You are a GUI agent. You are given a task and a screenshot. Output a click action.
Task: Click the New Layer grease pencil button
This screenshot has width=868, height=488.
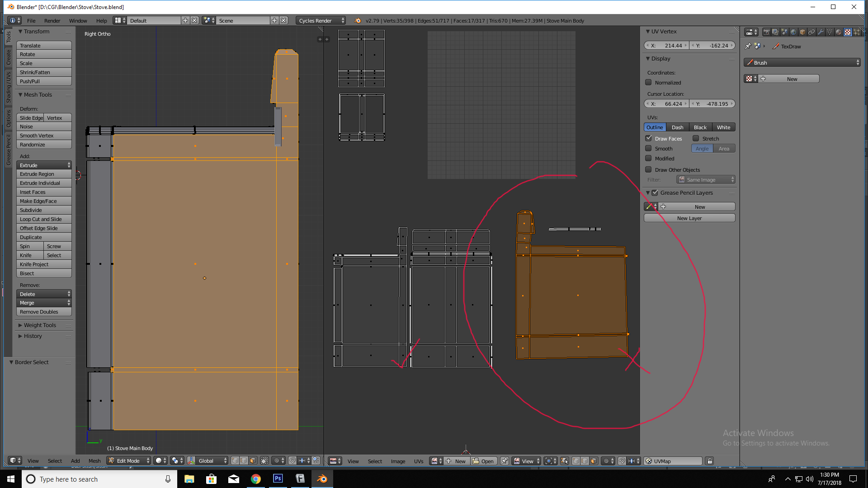pos(689,218)
